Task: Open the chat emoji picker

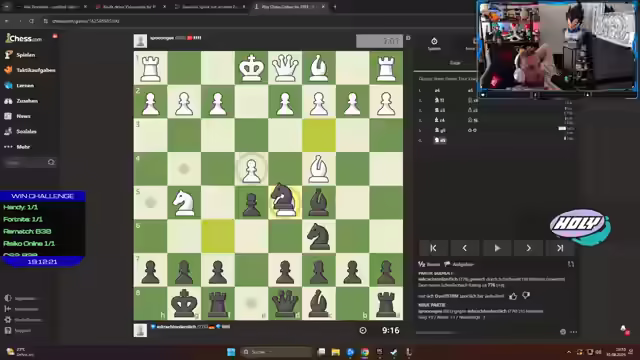Action: (x=563, y=332)
